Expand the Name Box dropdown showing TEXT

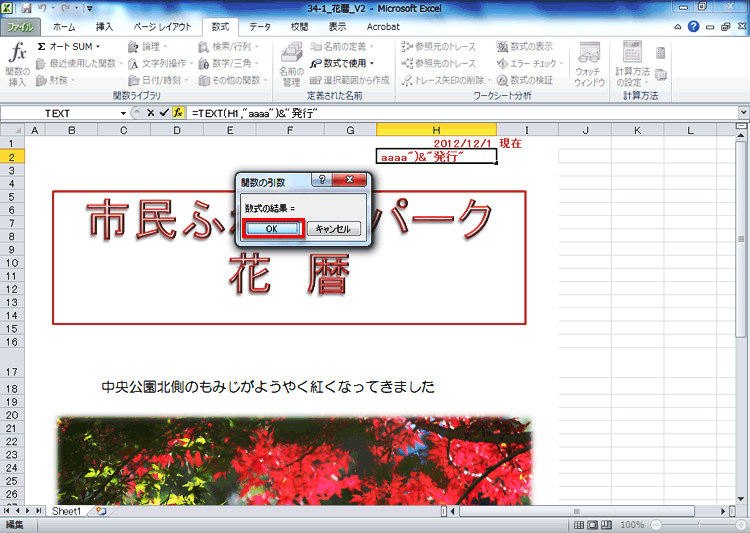click(x=123, y=113)
